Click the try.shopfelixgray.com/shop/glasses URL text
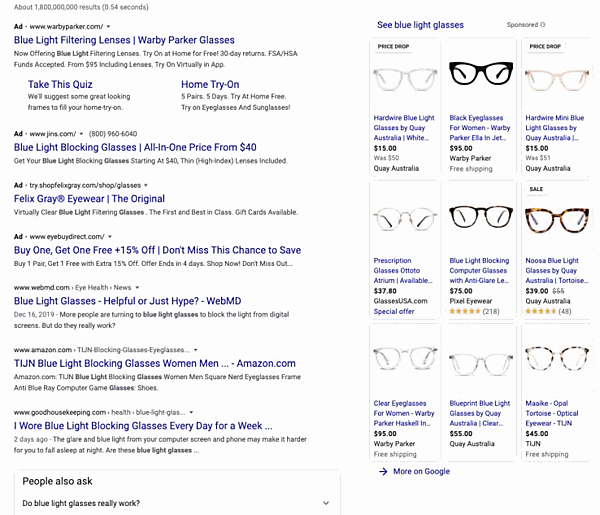 pos(85,185)
